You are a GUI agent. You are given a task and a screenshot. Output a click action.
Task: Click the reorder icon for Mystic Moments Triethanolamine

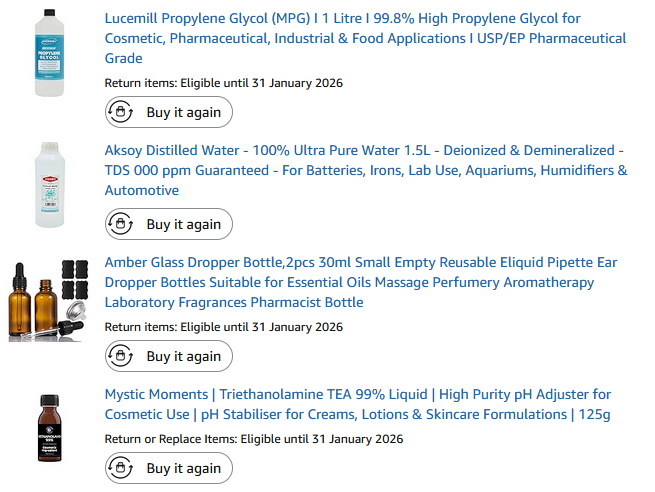121,468
